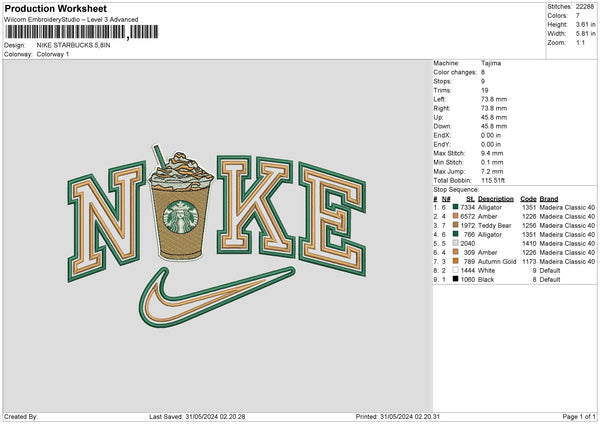
Task: Select the Height value 3.61 in
Action: tap(585, 24)
